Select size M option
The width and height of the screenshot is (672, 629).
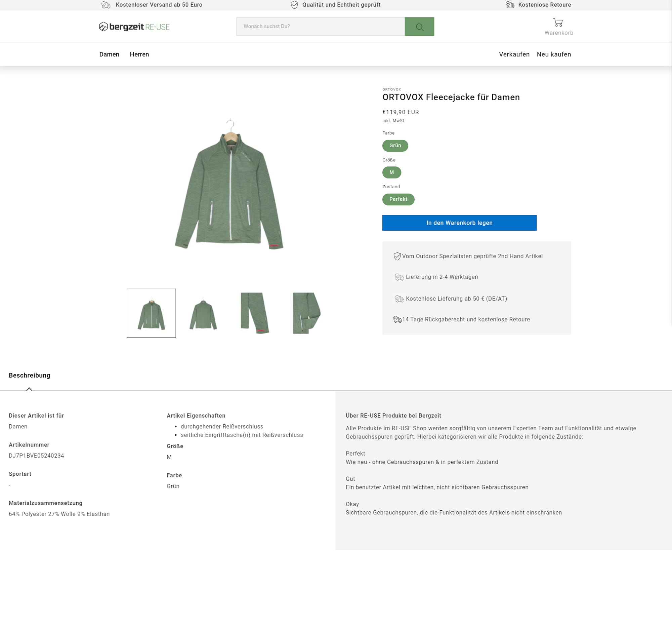pyautogui.click(x=391, y=172)
